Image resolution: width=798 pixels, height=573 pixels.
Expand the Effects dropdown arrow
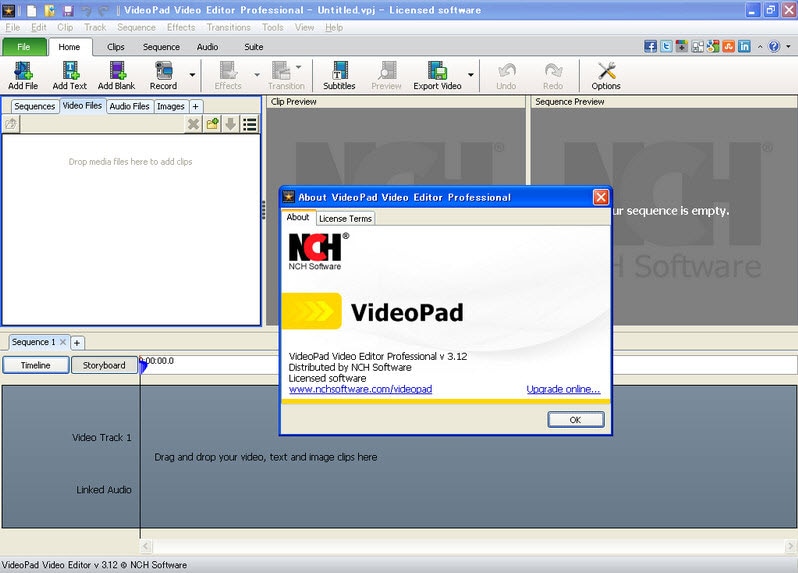tap(257, 75)
